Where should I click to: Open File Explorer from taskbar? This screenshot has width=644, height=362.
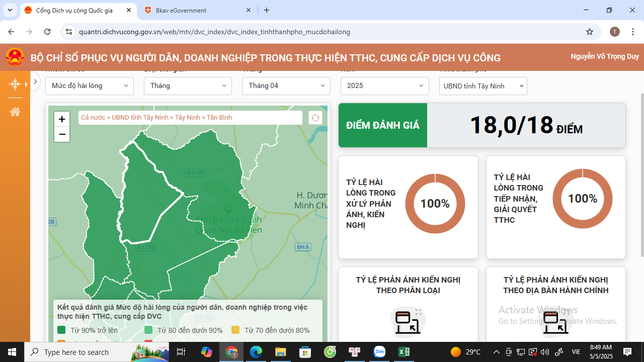coord(281,352)
